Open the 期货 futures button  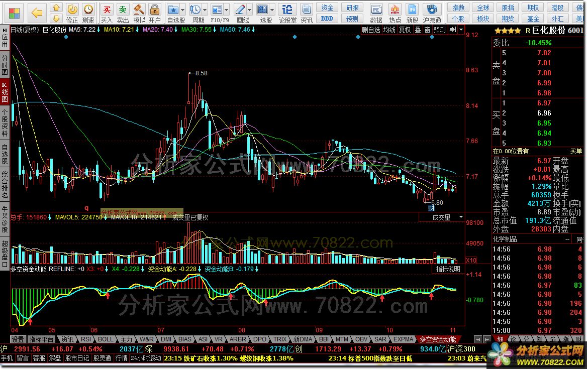coord(508,19)
